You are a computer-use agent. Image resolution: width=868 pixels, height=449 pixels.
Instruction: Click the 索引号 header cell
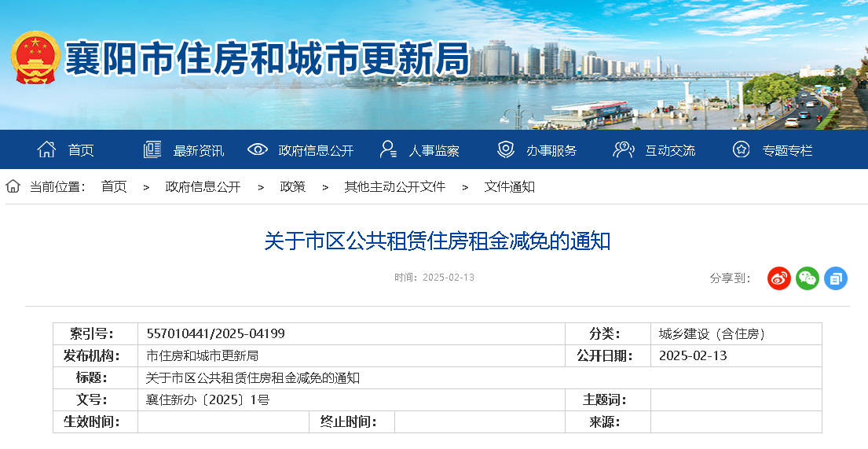(95, 333)
